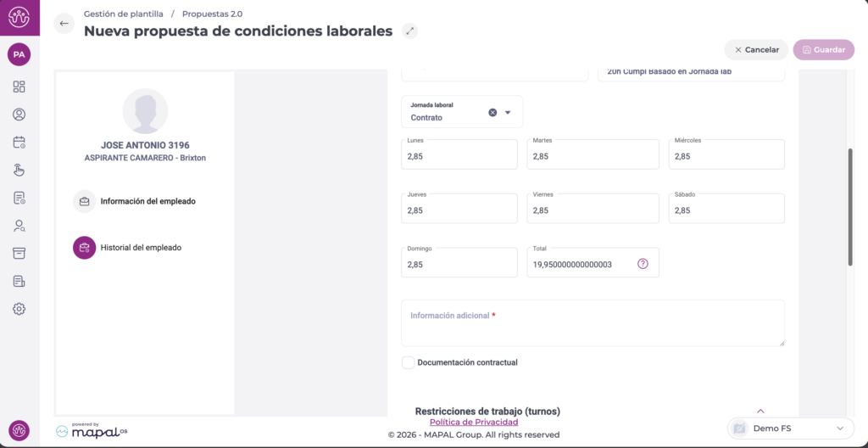Click the PA user avatar
This screenshot has height=448, width=868.
tap(19, 54)
